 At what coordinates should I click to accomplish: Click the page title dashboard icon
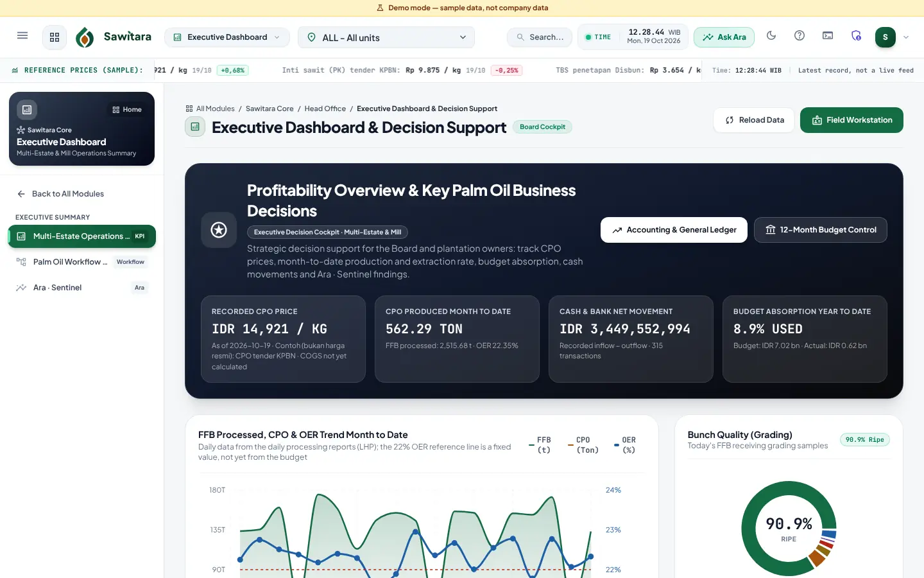pyautogui.click(x=195, y=127)
